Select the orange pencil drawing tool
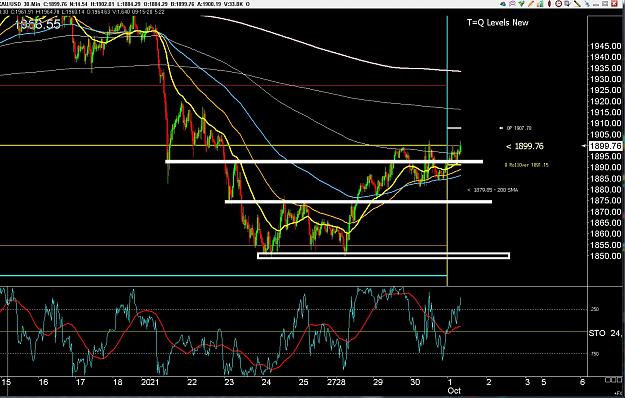This screenshot has width=625, height=398. tap(531, 4)
